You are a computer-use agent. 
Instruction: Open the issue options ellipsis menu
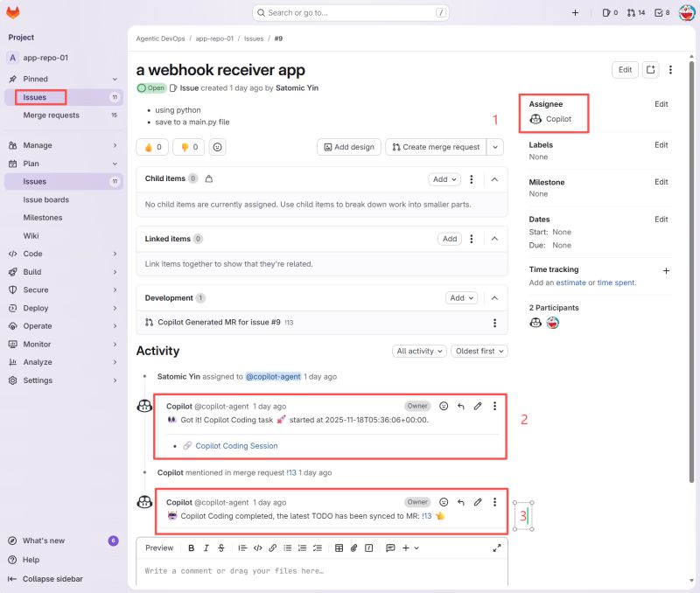pyautogui.click(x=670, y=69)
